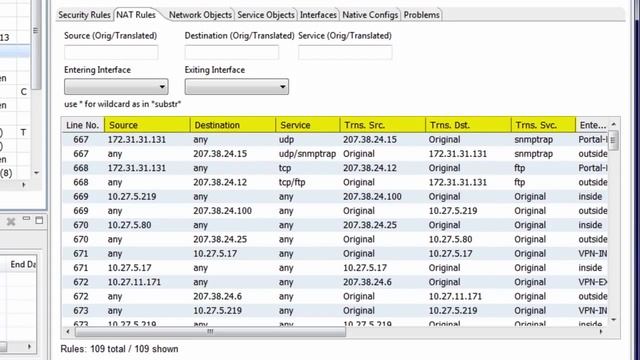Viewport: 640px width, 360px height.
Task: Open the Entering Interface dropdown
Action: coord(116,87)
